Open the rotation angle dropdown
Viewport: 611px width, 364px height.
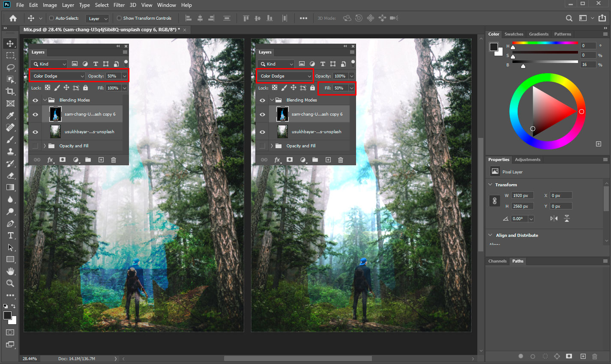tap(531, 218)
